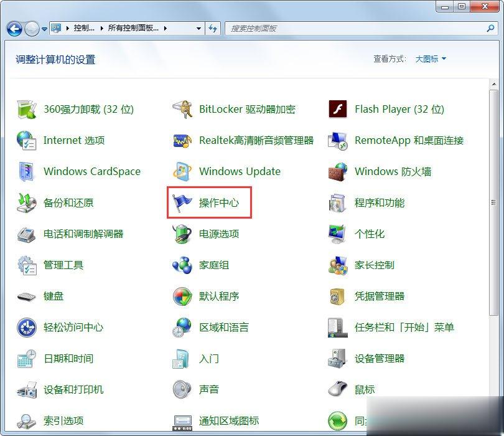Open the 默认程序 text link

(219, 296)
